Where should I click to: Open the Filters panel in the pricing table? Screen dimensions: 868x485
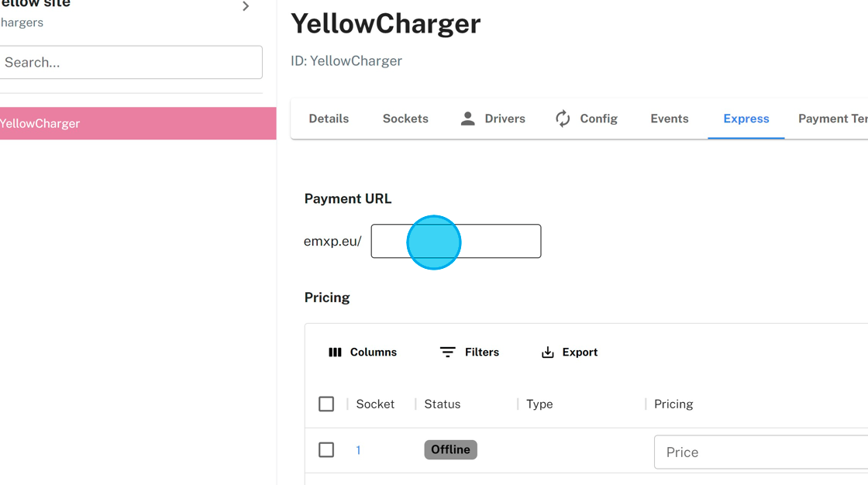[470, 352]
